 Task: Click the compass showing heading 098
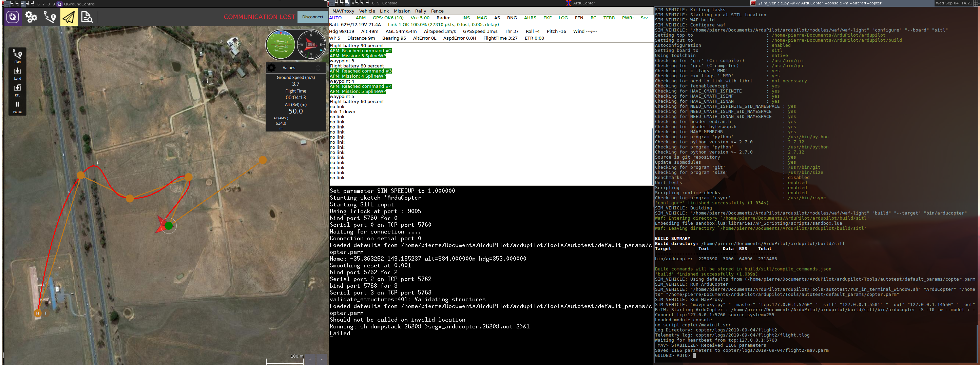[x=311, y=44]
